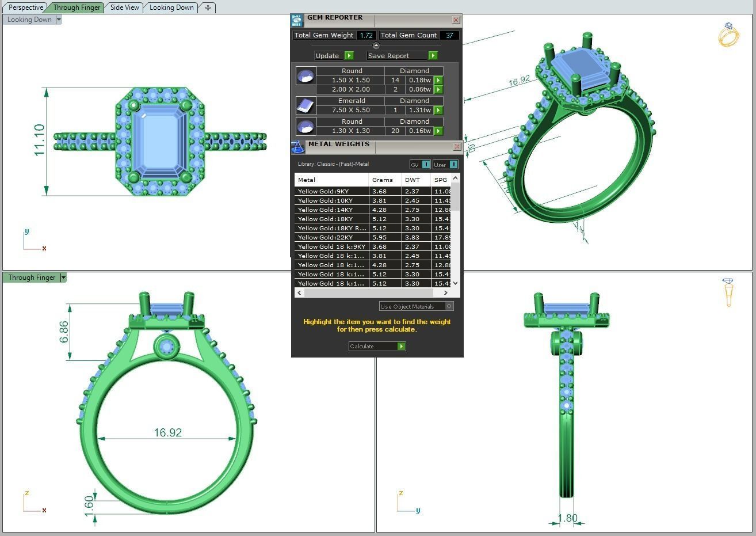The height and width of the screenshot is (536, 756).
Task: Switch to the Side View tab
Action: [x=124, y=7]
